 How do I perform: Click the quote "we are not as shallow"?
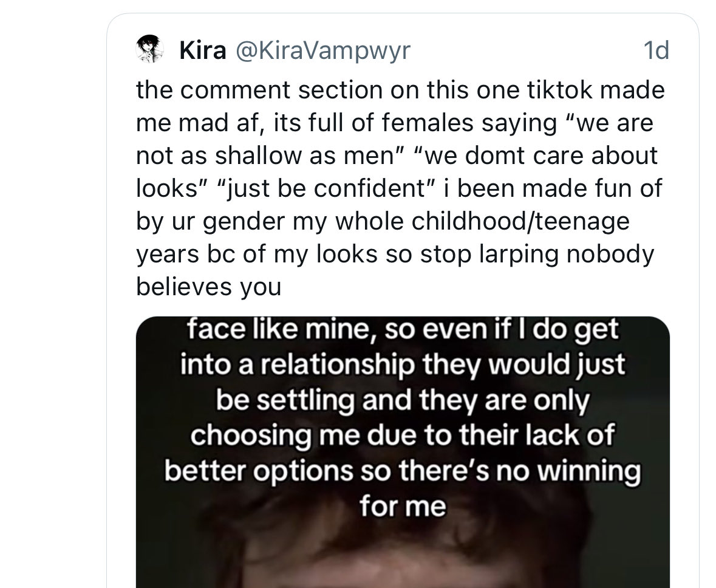tap(395, 139)
